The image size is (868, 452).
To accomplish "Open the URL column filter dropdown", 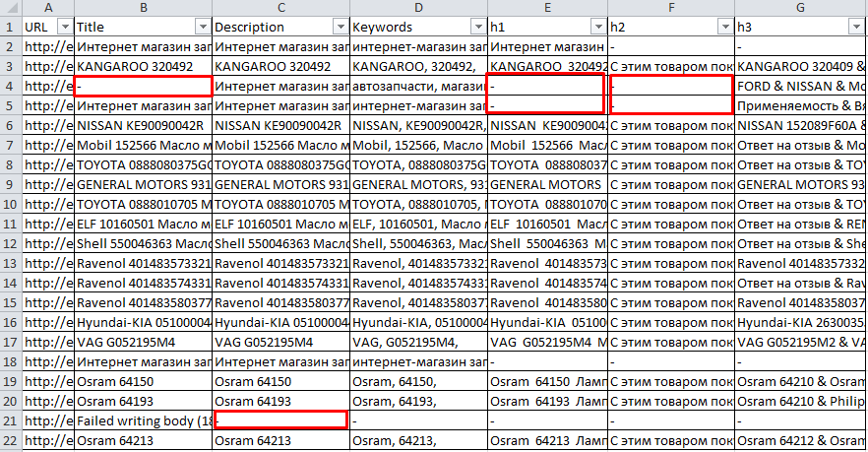I will tap(64, 27).
